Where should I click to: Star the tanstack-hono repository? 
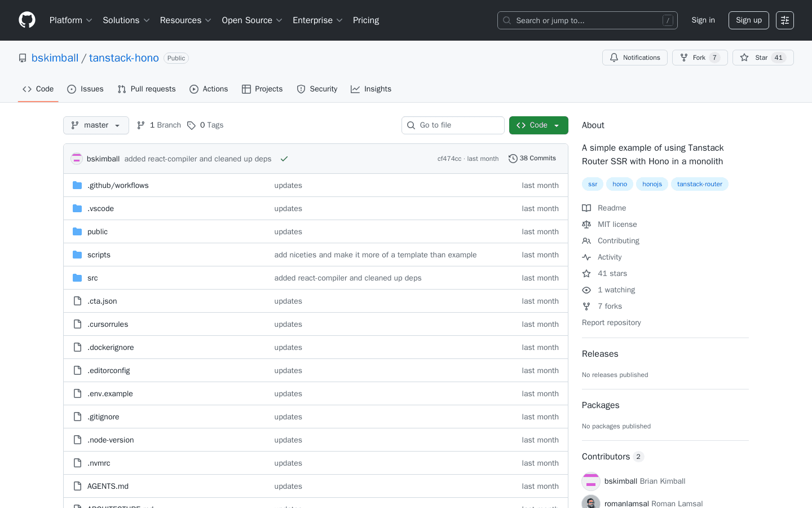(x=763, y=58)
